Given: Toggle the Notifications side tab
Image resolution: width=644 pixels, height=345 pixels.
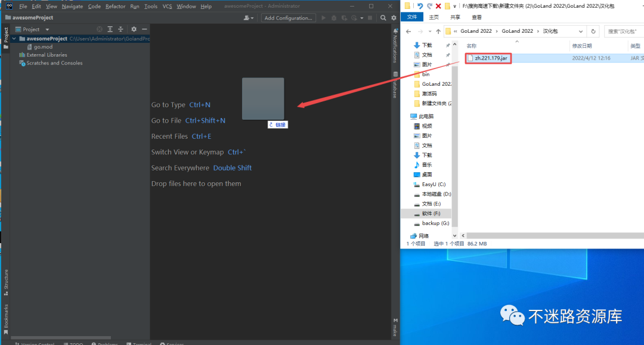Looking at the screenshot, I should pos(395,45).
